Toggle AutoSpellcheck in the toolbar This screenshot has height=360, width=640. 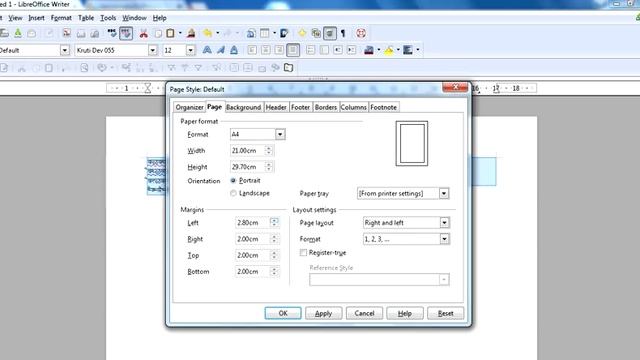click(x=126, y=33)
